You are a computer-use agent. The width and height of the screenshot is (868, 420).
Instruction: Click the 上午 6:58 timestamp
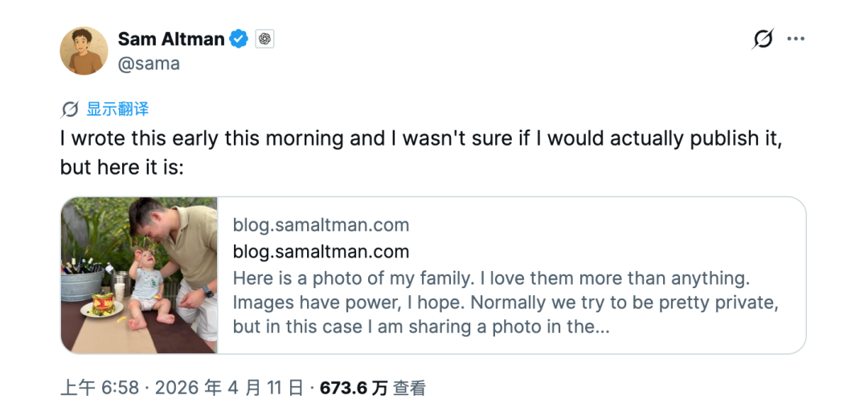tap(100, 389)
